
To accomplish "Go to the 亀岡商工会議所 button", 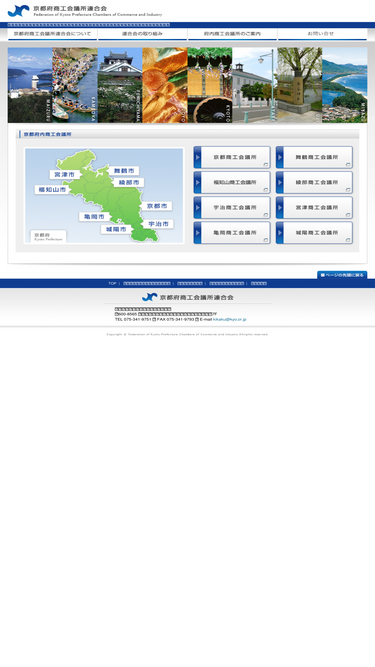I will 232,233.
